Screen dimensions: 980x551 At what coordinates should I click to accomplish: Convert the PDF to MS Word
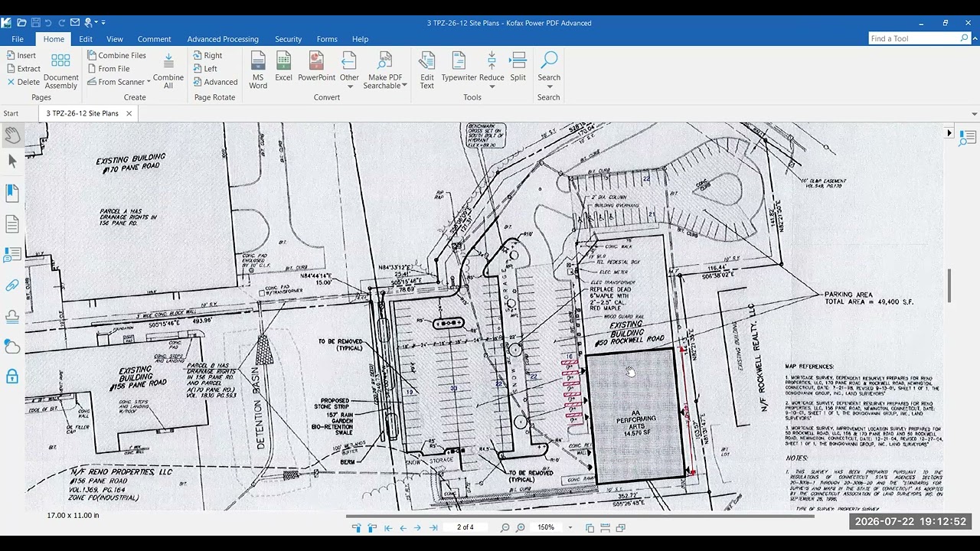pyautogui.click(x=258, y=70)
